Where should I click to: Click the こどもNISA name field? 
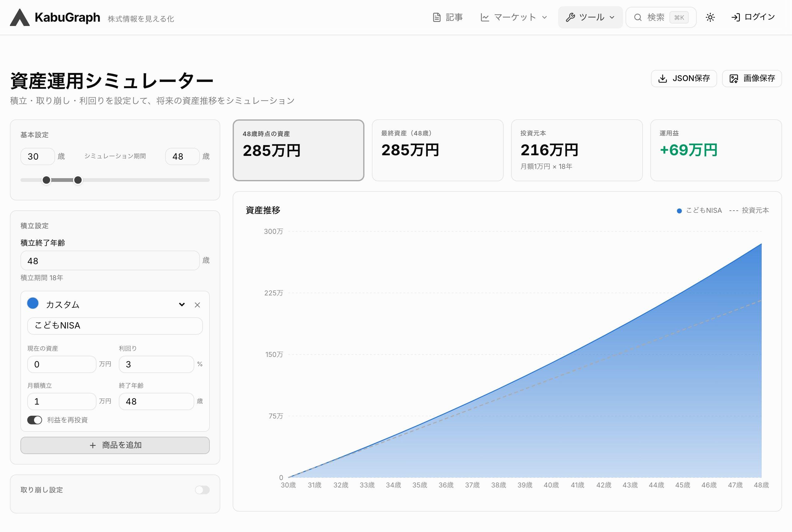point(115,326)
